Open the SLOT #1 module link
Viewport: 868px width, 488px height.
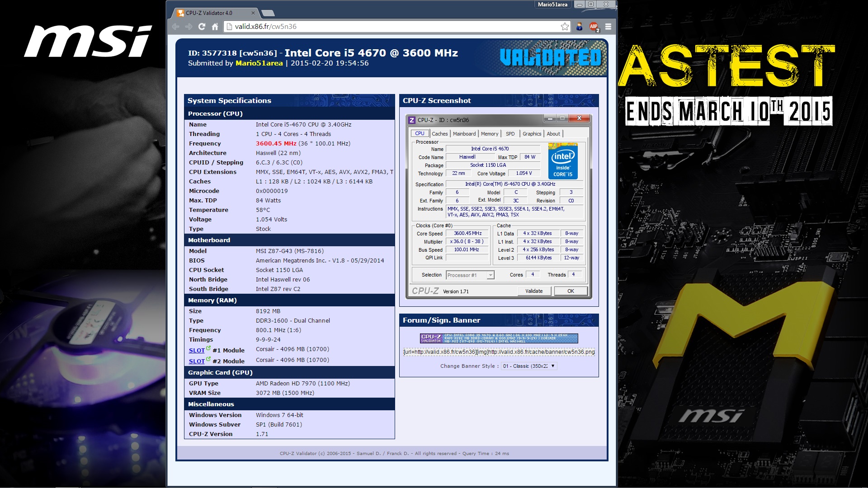pos(197,350)
